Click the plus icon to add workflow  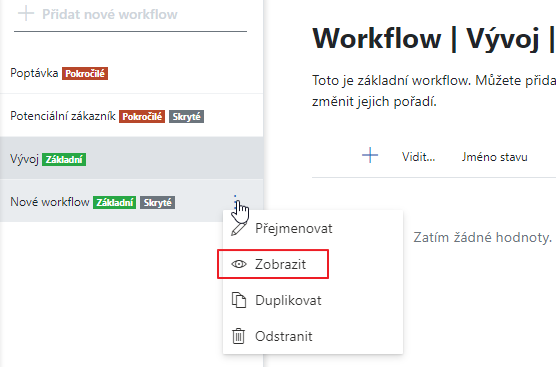point(26,14)
